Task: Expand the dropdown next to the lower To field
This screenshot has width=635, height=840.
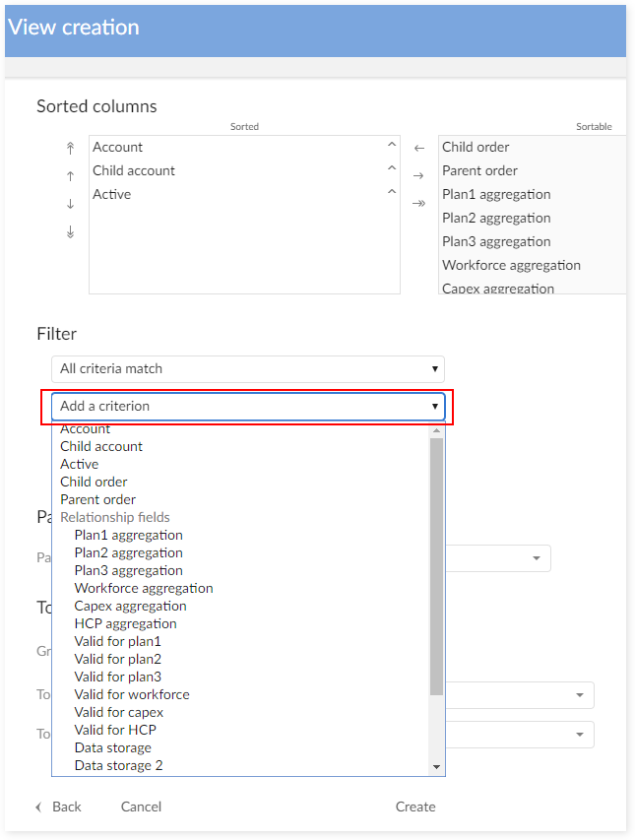Action: [x=580, y=734]
